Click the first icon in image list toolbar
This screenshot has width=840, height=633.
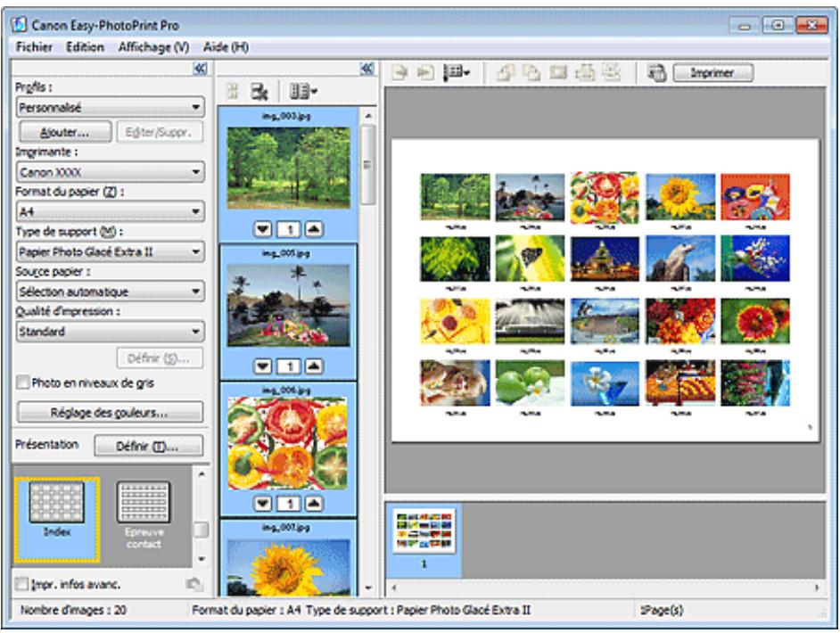pyautogui.click(x=232, y=91)
